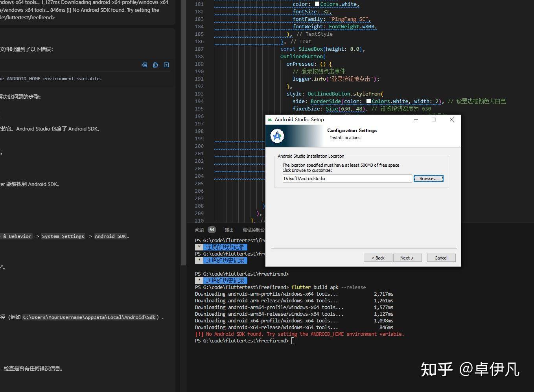Click the 'System Settings' inline code in chat
Image resolution: width=534 pixels, height=392 pixels.
point(63,236)
